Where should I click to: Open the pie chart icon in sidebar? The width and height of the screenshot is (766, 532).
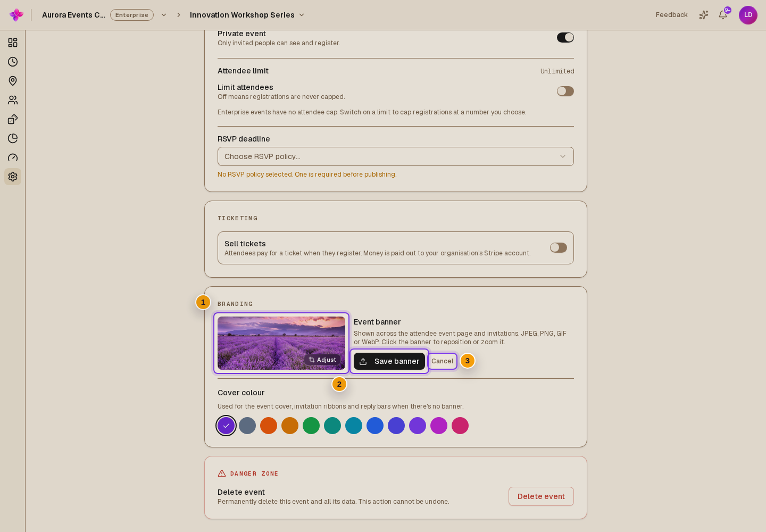13,138
